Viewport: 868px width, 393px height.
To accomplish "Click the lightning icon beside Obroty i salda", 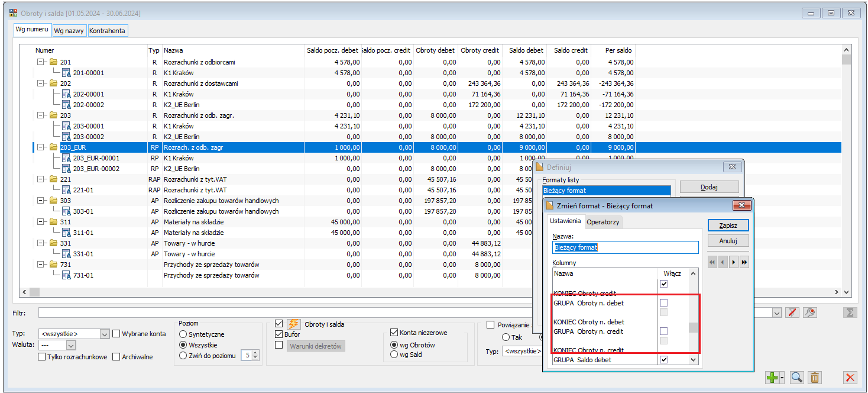I will [294, 324].
